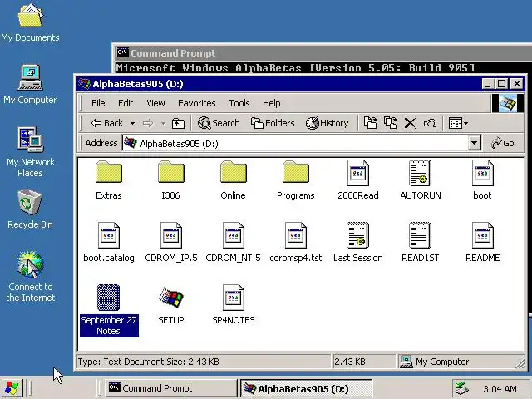
Task: Click the Copy To toolbar icon
Action: [x=390, y=123]
